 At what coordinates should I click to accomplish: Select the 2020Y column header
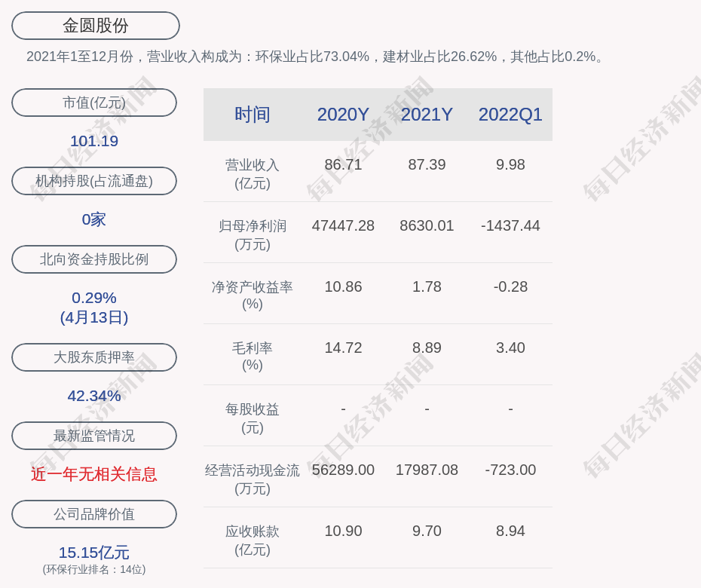click(x=343, y=115)
